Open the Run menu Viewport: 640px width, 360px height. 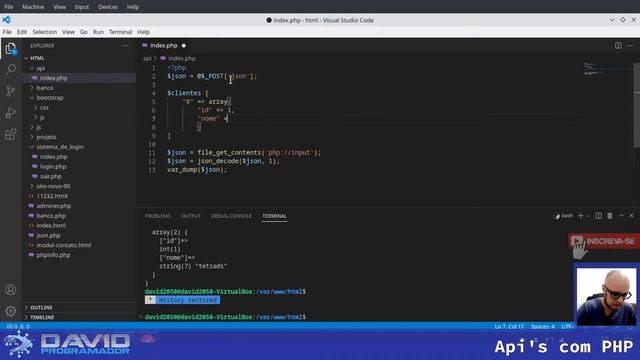98,32
